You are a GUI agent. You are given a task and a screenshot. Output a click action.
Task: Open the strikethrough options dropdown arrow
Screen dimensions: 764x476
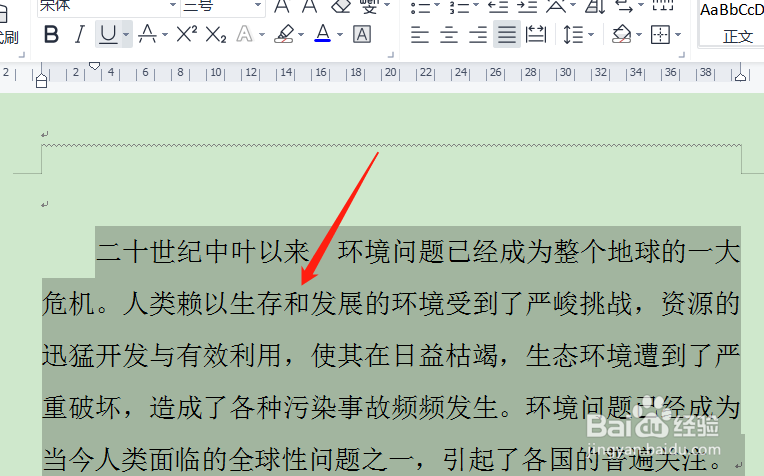[x=165, y=35]
